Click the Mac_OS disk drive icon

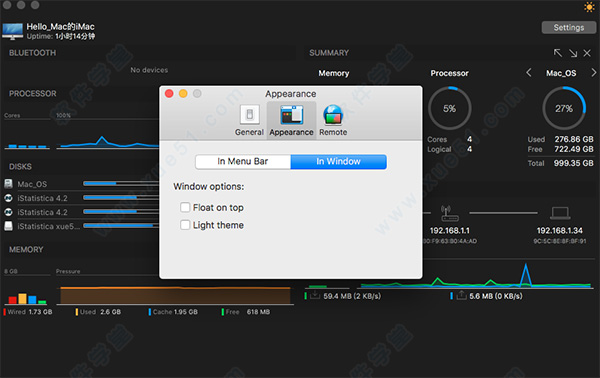click(8, 184)
